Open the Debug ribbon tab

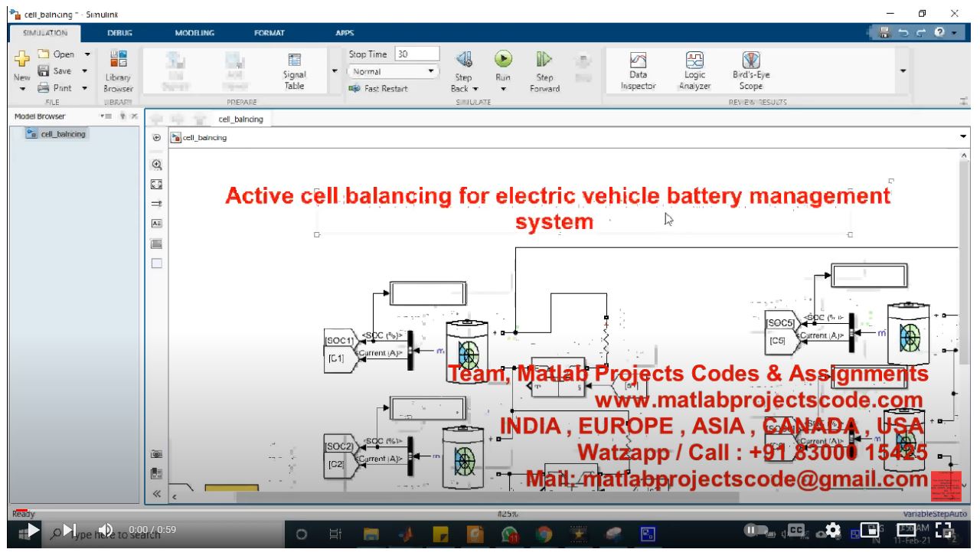[x=119, y=33]
